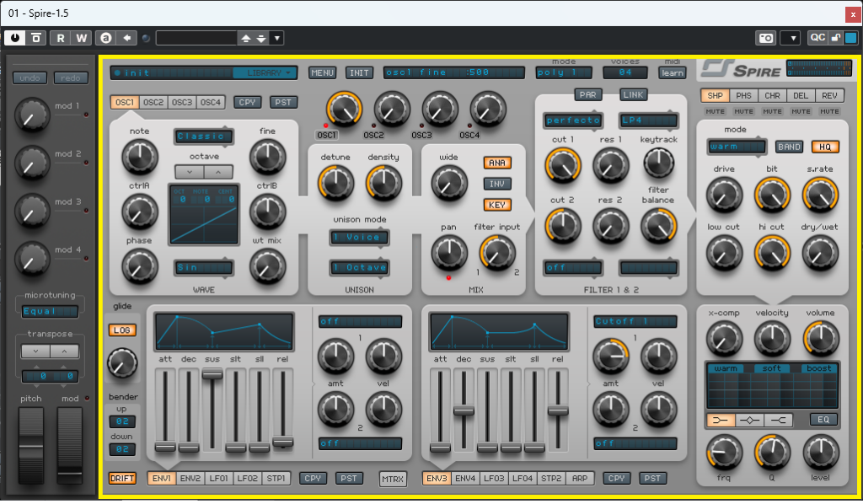Open the LP4 filter type dropdown
Image resolution: width=863 pixels, height=504 pixels.
[648, 121]
